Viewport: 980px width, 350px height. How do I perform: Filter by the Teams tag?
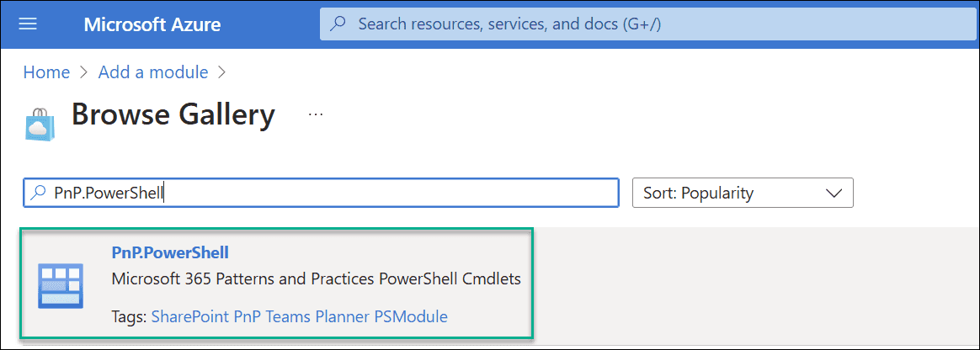[x=289, y=316]
